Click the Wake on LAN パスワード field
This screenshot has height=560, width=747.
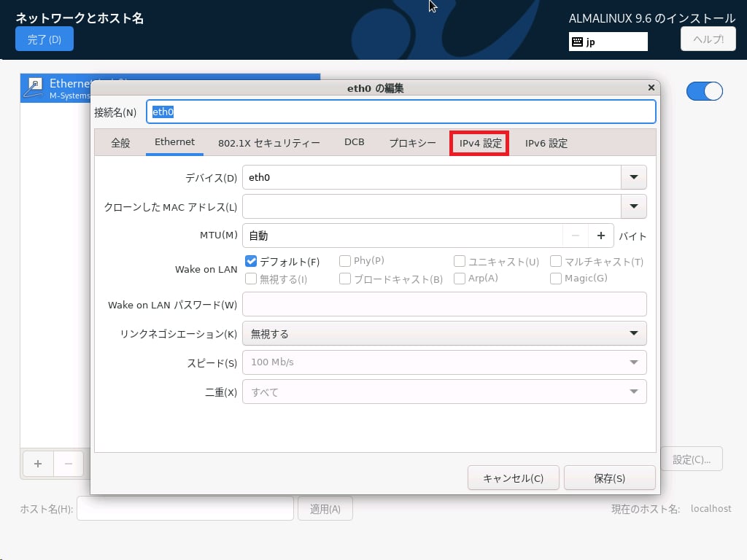(444, 304)
